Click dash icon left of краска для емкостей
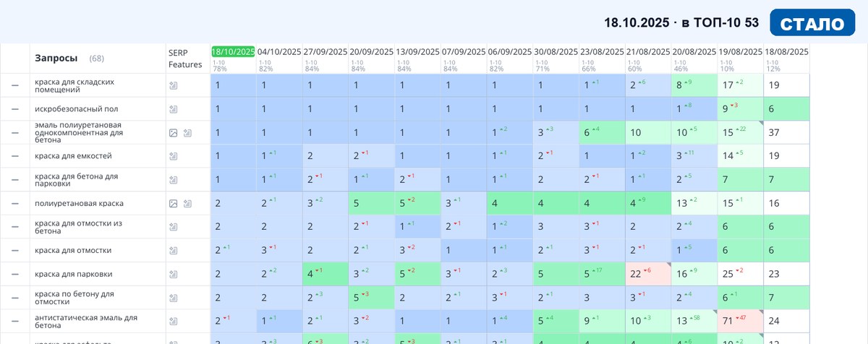This screenshot has width=868, height=344. tap(14, 156)
